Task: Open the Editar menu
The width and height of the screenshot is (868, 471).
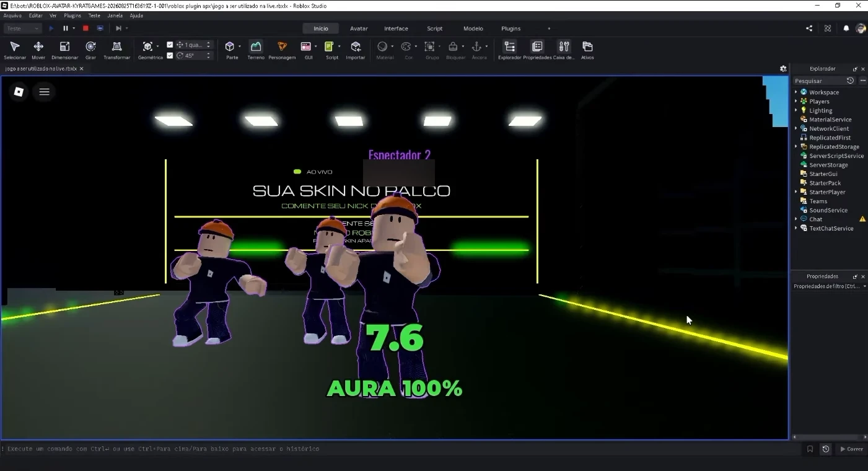Action: click(36, 15)
